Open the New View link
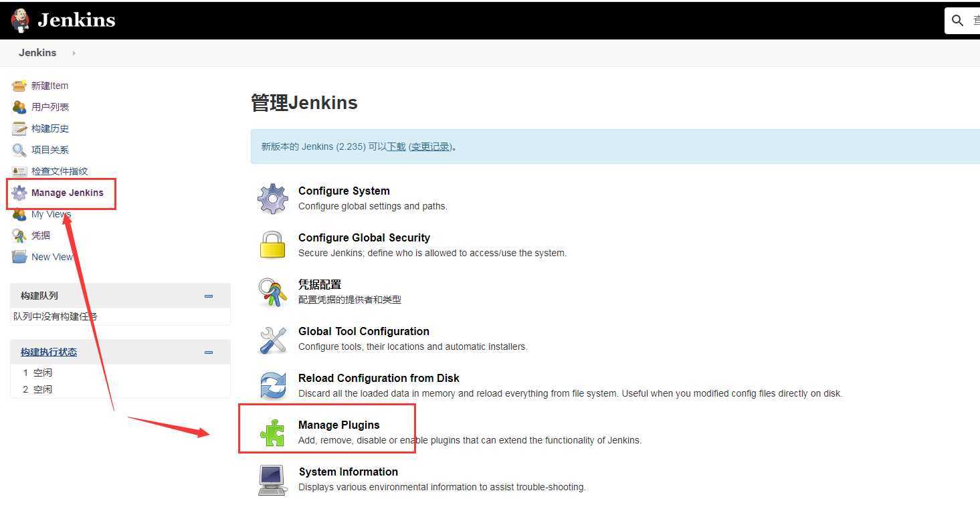980x509 pixels. click(52, 257)
